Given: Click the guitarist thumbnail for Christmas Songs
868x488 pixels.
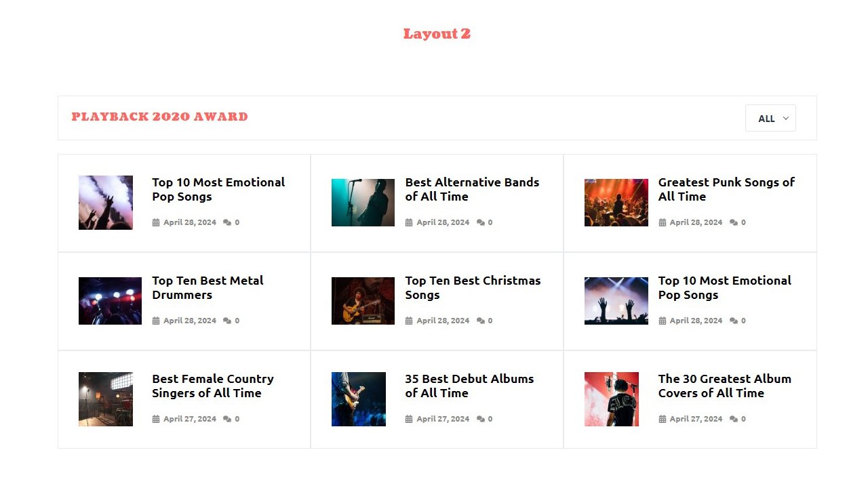Looking at the screenshot, I should [x=363, y=301].
